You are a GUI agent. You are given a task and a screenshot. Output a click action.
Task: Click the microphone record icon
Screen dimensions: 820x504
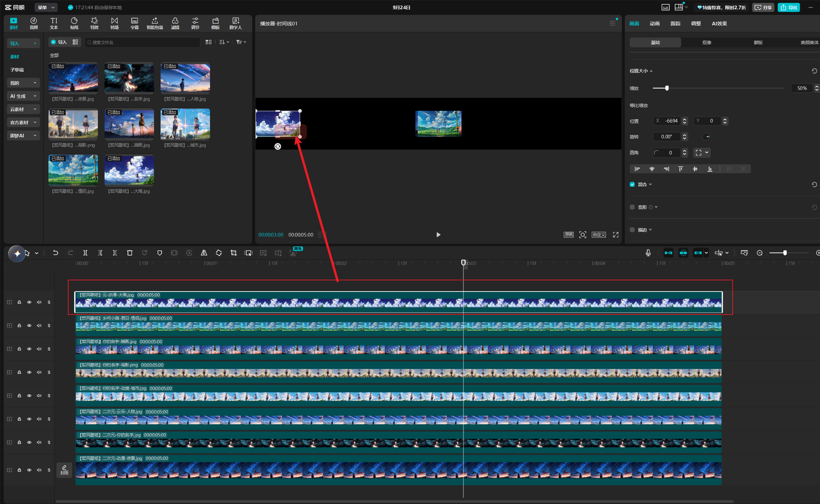(648, 253)
